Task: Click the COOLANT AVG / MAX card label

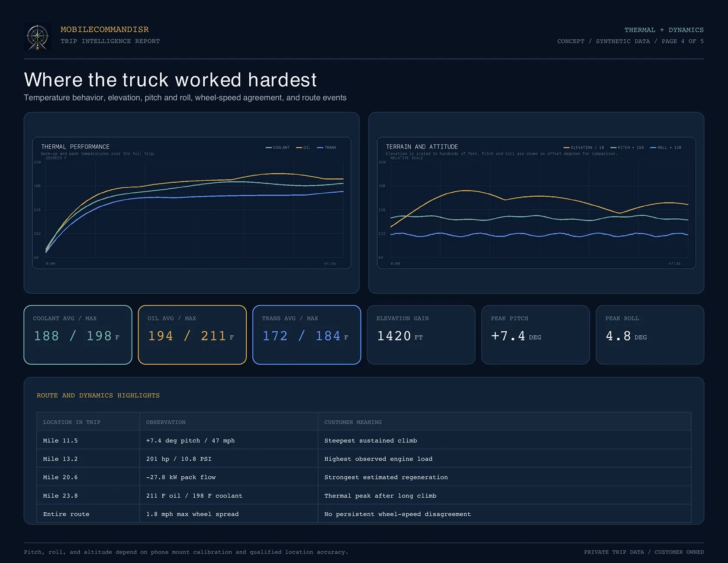Action: click(x=65, y=318)
